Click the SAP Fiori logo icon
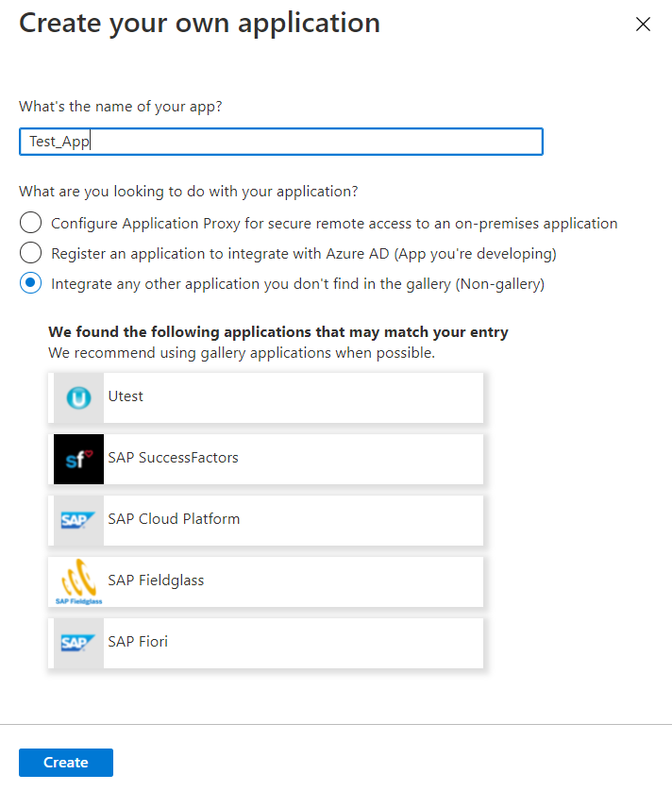The image size is (672, 791). point(78,643)
